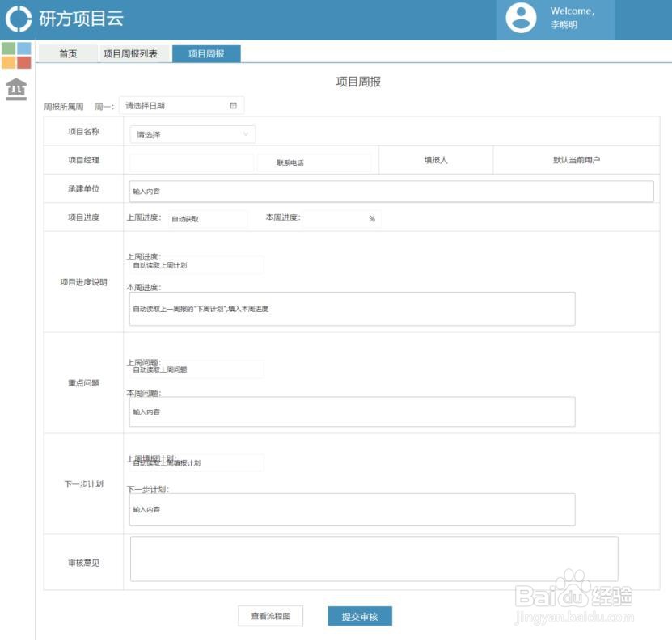Click the 自动读取上周填报计划 field

(197, 462)
